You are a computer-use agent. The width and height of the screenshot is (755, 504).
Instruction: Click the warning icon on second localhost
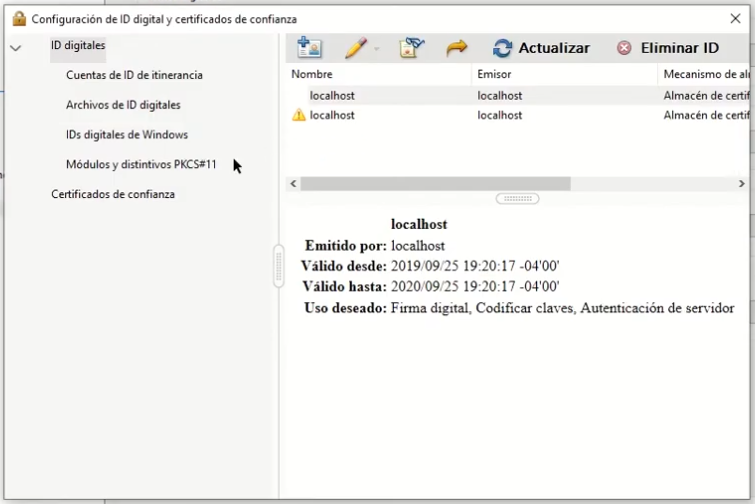[x=298, y=116]
